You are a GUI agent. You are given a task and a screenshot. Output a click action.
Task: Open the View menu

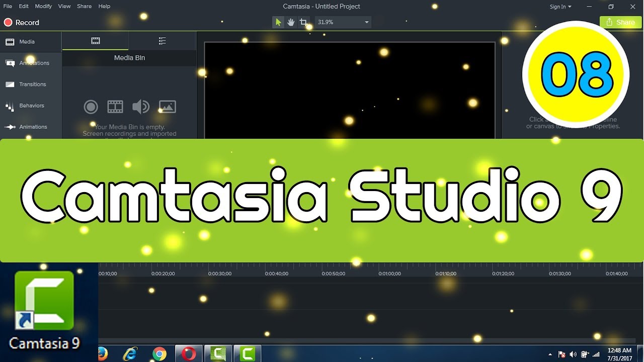click(64, 7)
